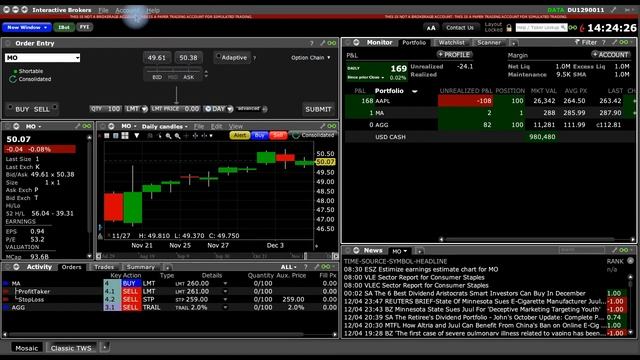Viewport: 640px width, 360px height.
Task: Select the SELL side radio
Action: pyautogui.click(x=55, y=107)
